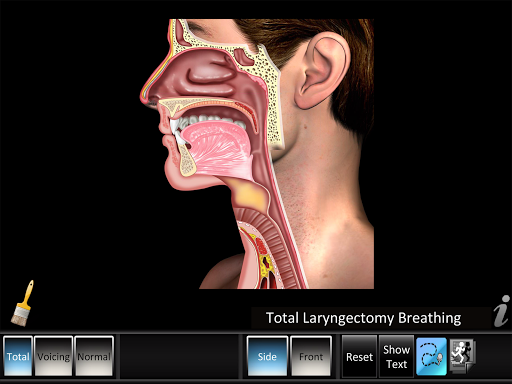This screenshot has width=512, height=384.
Task: Open the info 'i' icon
Action: pyautogui.click(x=502, y=311)
